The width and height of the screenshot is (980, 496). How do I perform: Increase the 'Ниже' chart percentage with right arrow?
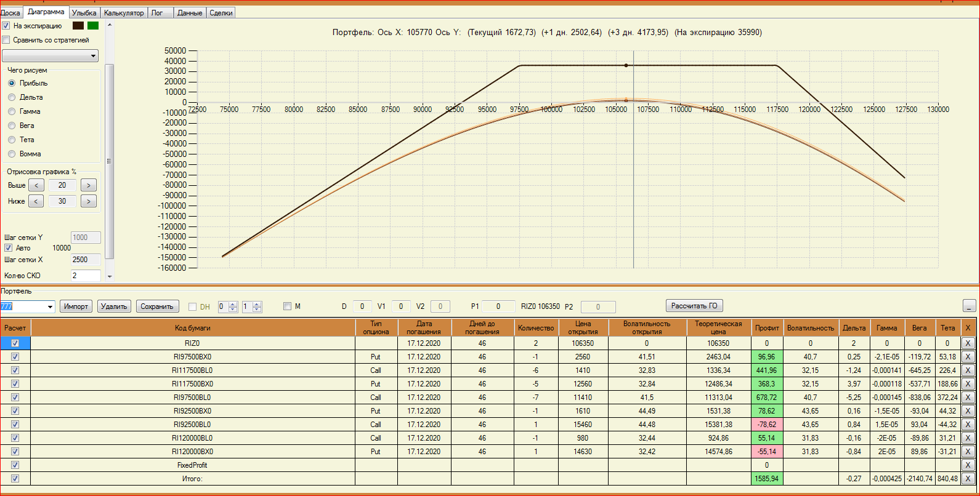[x=89, y=201]
